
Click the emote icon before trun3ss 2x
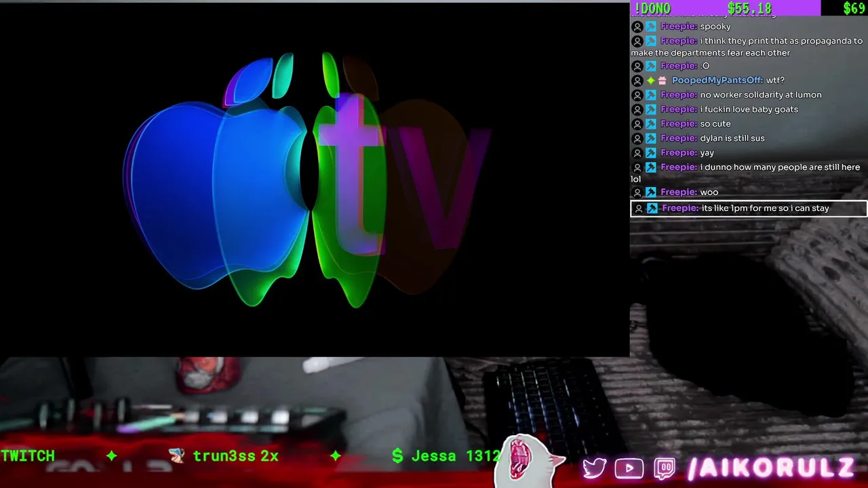[176, 455]
